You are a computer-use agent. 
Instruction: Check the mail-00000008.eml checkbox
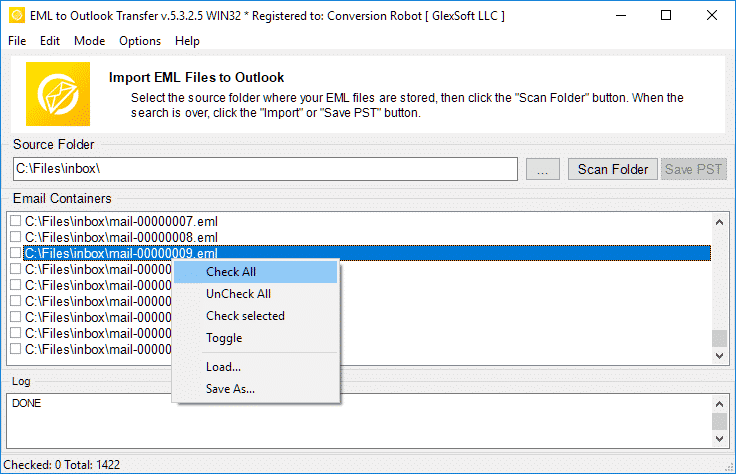[15, 237]
